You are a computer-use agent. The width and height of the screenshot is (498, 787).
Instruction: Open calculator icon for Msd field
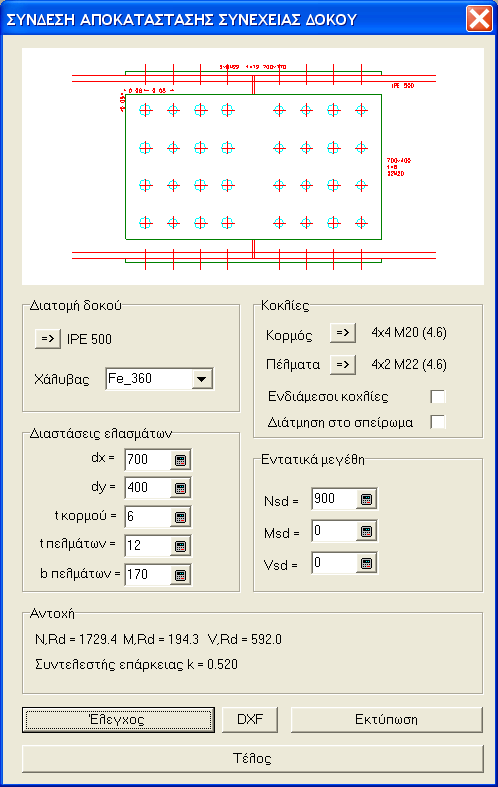click(x=366, y=531)
